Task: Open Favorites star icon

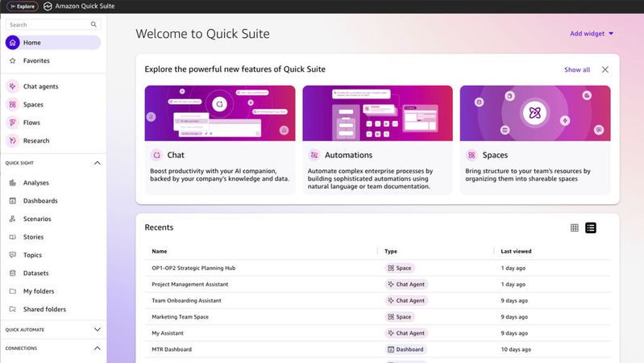Action: [x=12, y=60]
